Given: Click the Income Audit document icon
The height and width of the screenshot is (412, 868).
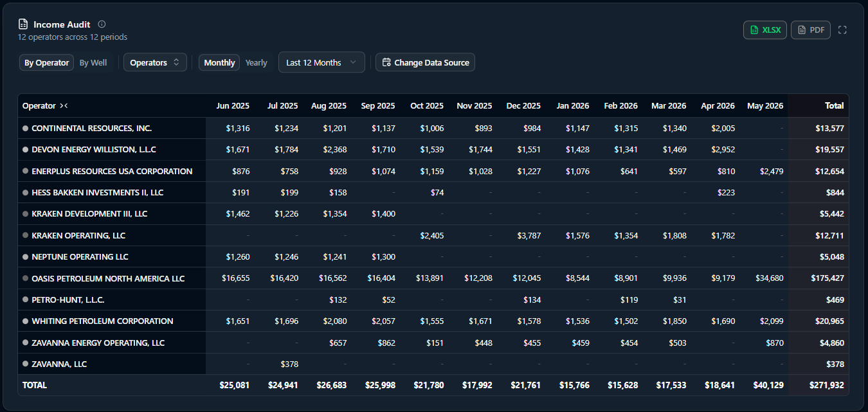Looking at the screenshot, I should pos(23,24).
